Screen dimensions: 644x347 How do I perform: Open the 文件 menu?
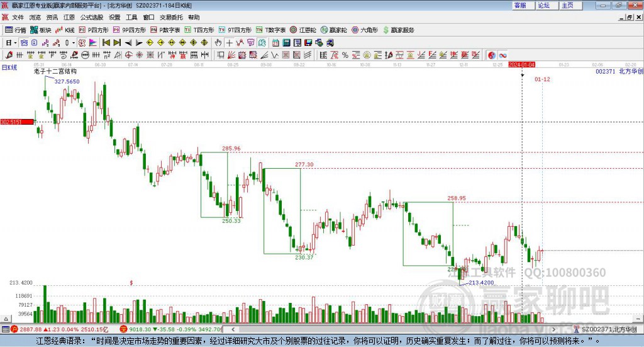pos(18,17)
